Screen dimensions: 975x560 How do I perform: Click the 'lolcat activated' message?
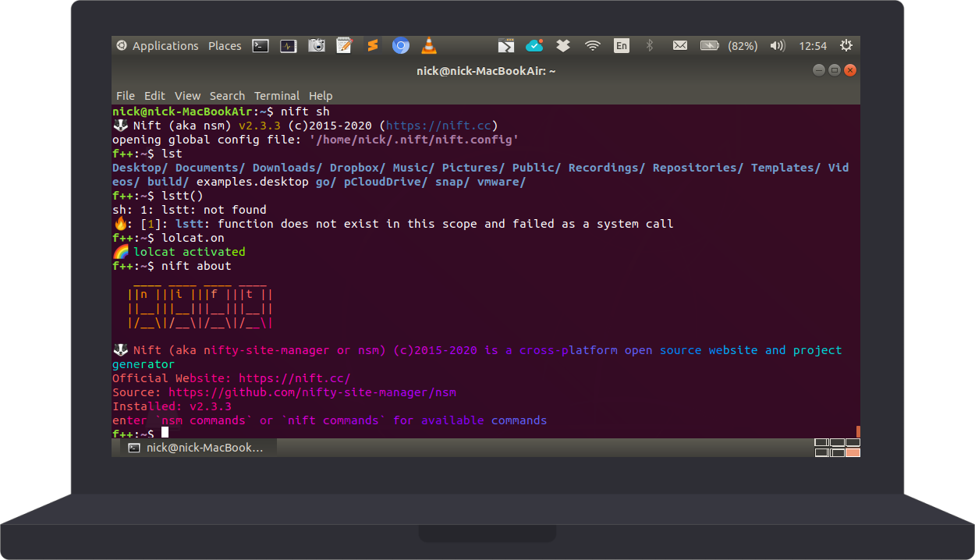point(190,252)
